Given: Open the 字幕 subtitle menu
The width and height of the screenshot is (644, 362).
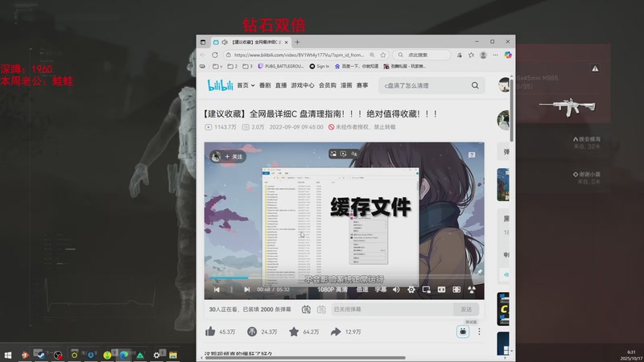Looking at the screenshot, I should [x=380, y=290].
